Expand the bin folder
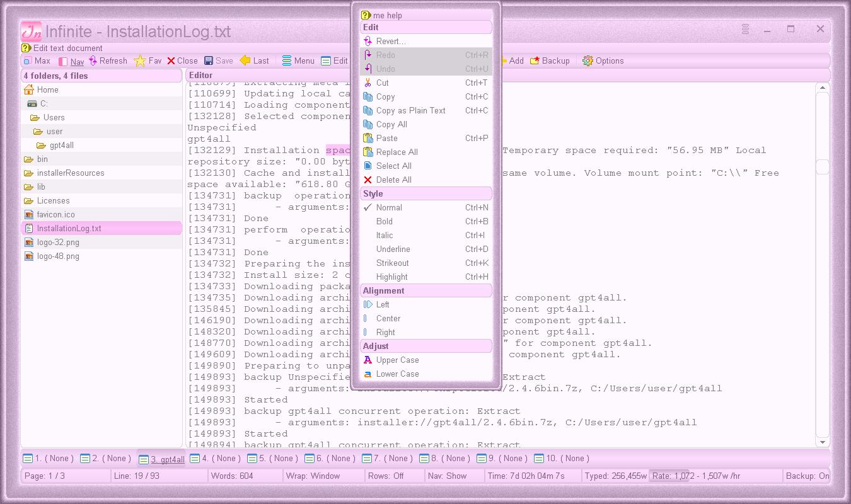This screenshot has height=504, width=851. 101,159
